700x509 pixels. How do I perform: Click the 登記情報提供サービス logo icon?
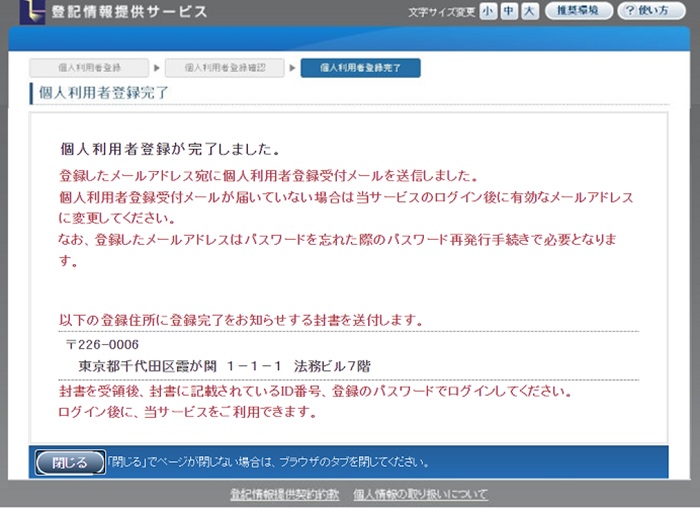click(33, 11)
